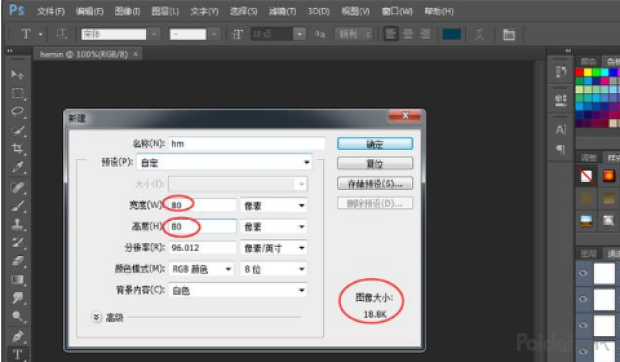Open the Properties panel icon
620x362 pixels.
560,99
